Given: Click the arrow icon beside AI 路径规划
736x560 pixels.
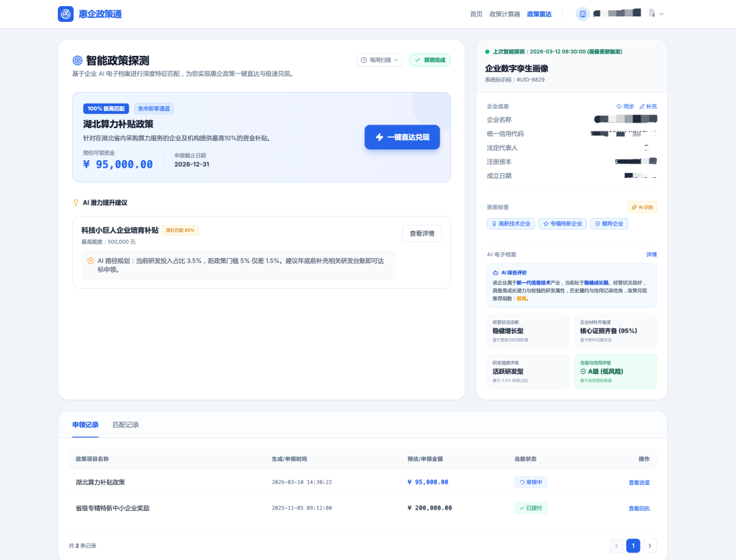Looking at the screenshot, I should pos(91,260).
